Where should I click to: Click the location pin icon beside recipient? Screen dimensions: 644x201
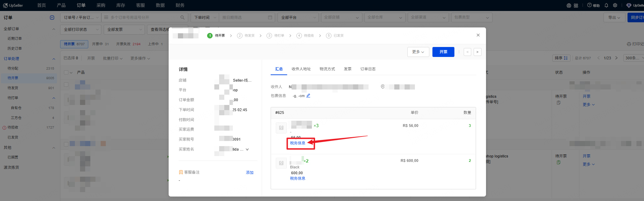[383, 87]
